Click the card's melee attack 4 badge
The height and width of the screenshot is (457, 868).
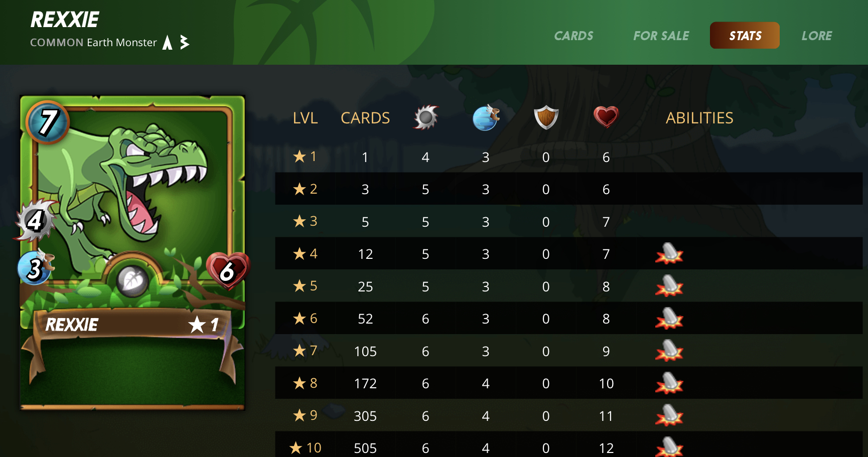[x=35, y=220]
